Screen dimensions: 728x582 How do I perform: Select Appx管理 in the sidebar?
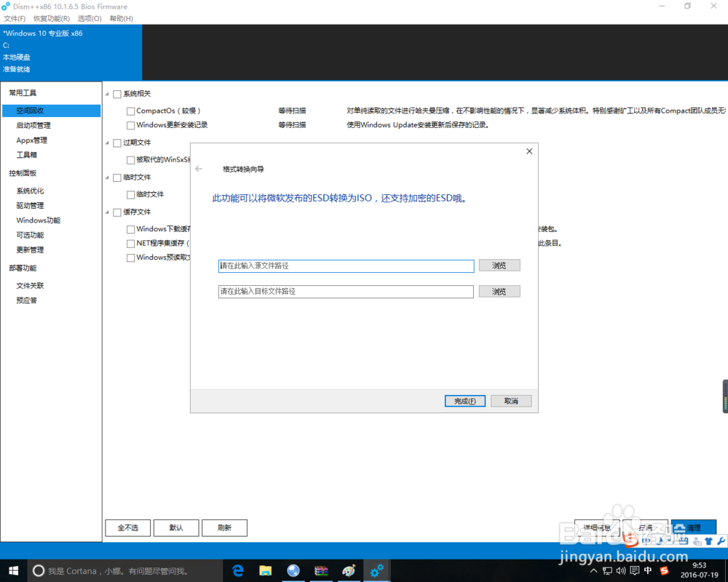click(x=31, y=140)
